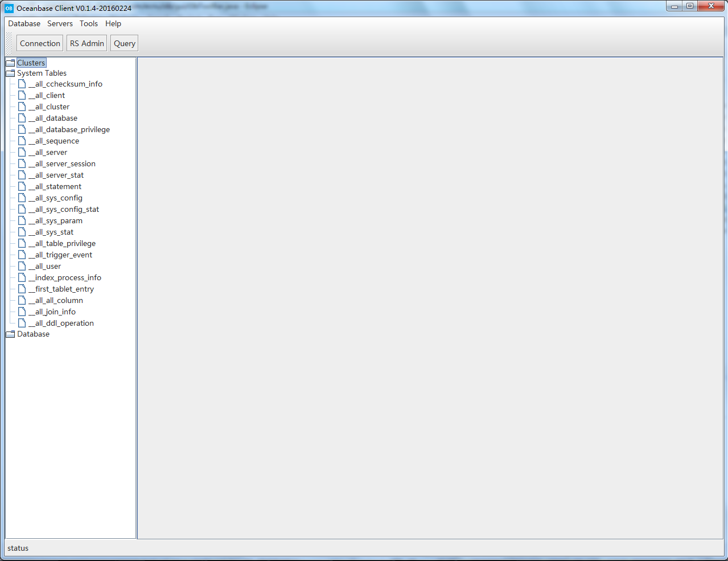The height and width of the screenshot is (561, 728).
Task: Open the Servers menu
Action: [60, 23]
